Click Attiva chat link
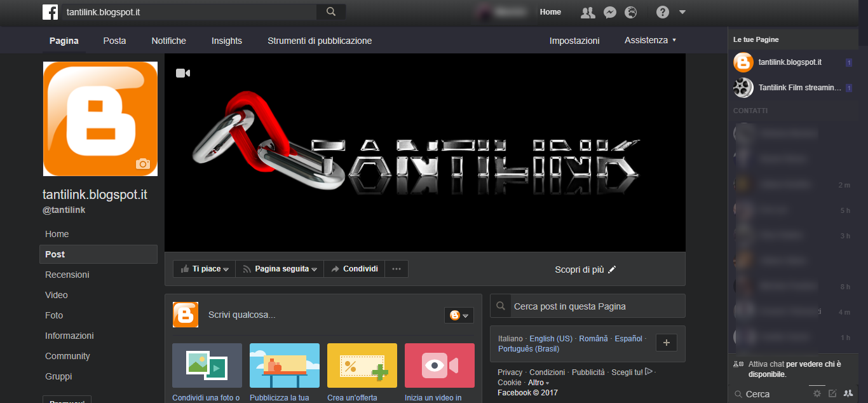The width and height of the screenshot is (868, 403). coord(766,364)
